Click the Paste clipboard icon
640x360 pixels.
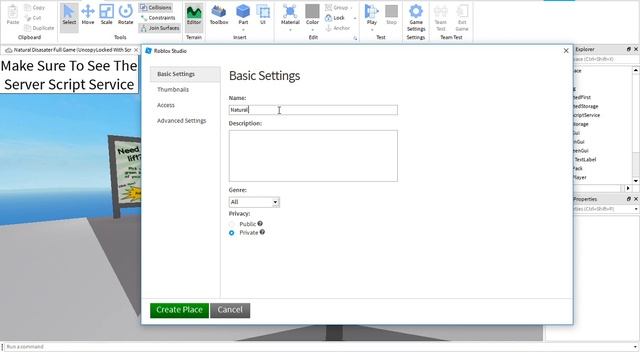pyautogui.click(x=13, y=15)
